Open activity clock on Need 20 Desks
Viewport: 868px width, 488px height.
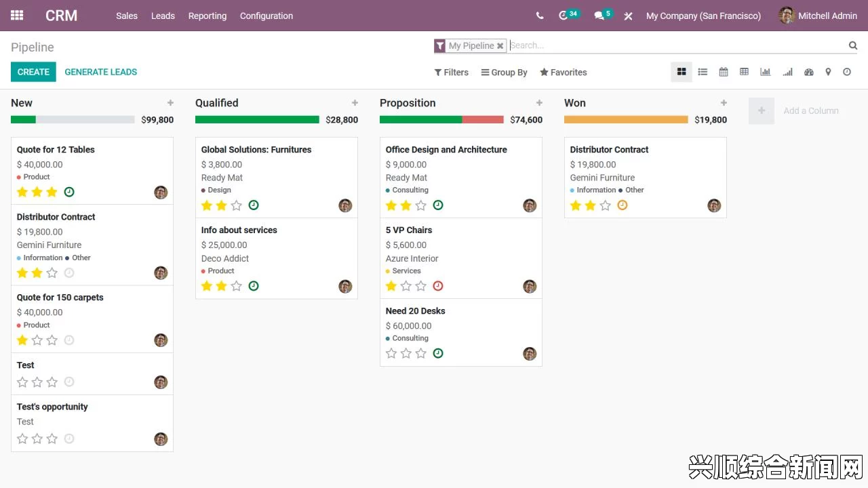(438, 353)
